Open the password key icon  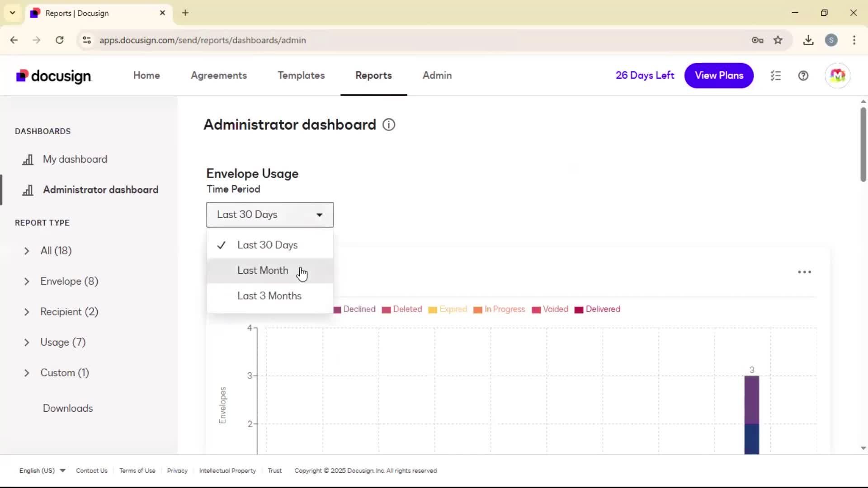(758, 40)
